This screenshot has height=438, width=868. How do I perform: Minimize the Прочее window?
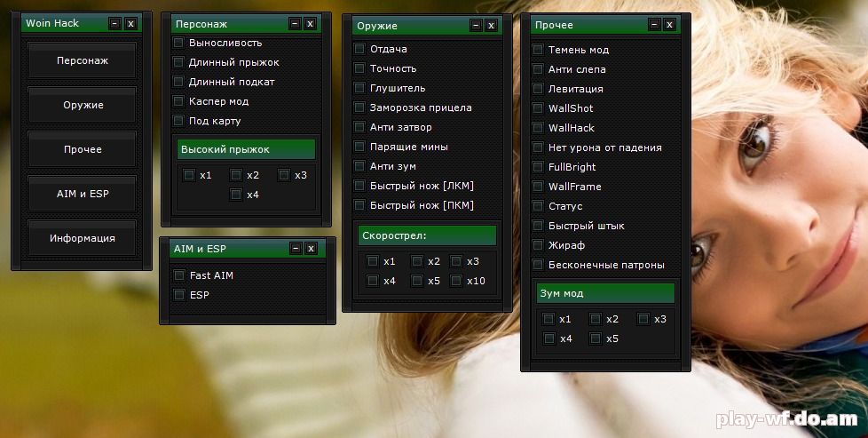pyautogui.click(x=654, y=25)
